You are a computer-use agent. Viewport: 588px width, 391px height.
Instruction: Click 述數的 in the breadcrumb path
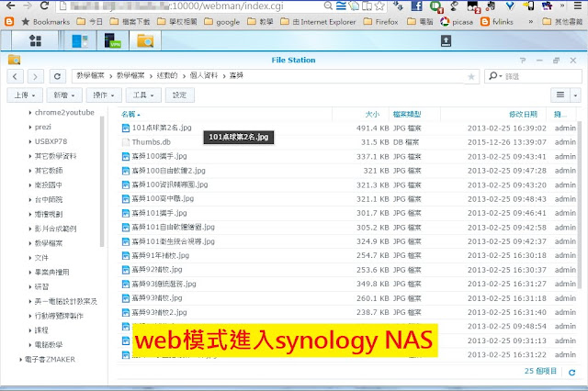[x=167, y=75]
